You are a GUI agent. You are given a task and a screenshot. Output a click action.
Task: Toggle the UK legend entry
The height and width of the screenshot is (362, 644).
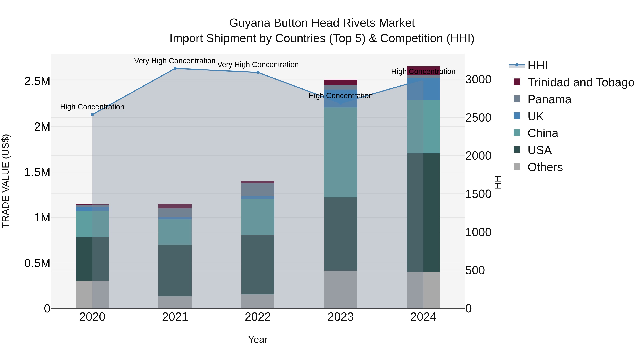528,116
